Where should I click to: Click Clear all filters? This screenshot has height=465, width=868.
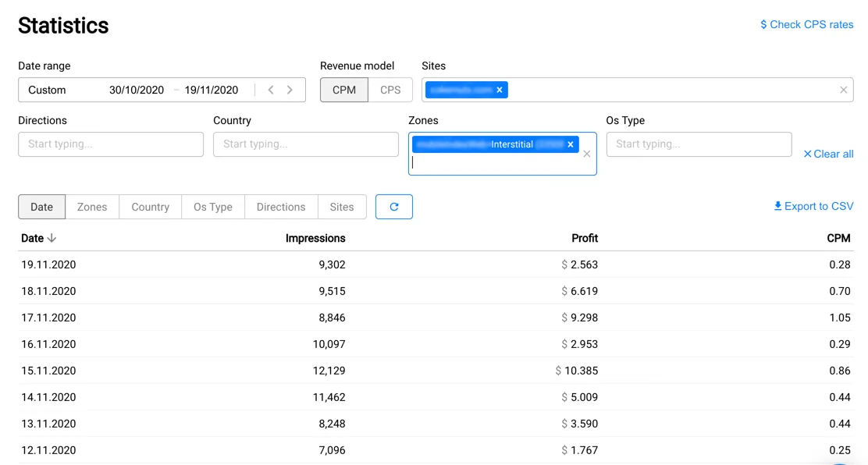point(828,154)
